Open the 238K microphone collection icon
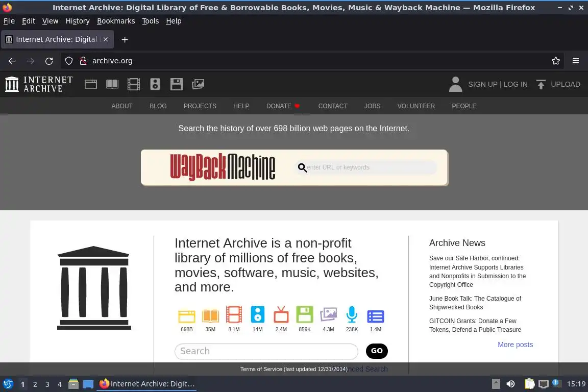Viewport: 588px width, 392px height. click(352, 314)
